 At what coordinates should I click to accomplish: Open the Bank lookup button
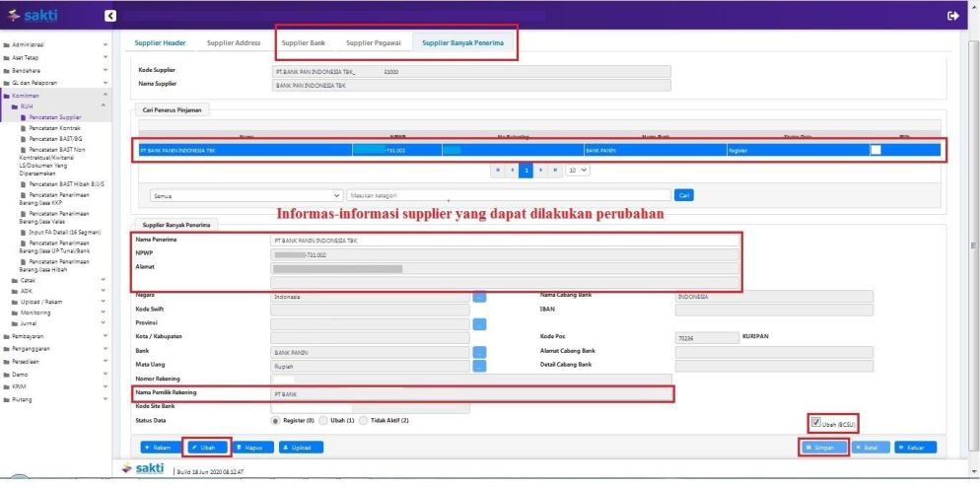pyautogui.click(x=479, y=351)
